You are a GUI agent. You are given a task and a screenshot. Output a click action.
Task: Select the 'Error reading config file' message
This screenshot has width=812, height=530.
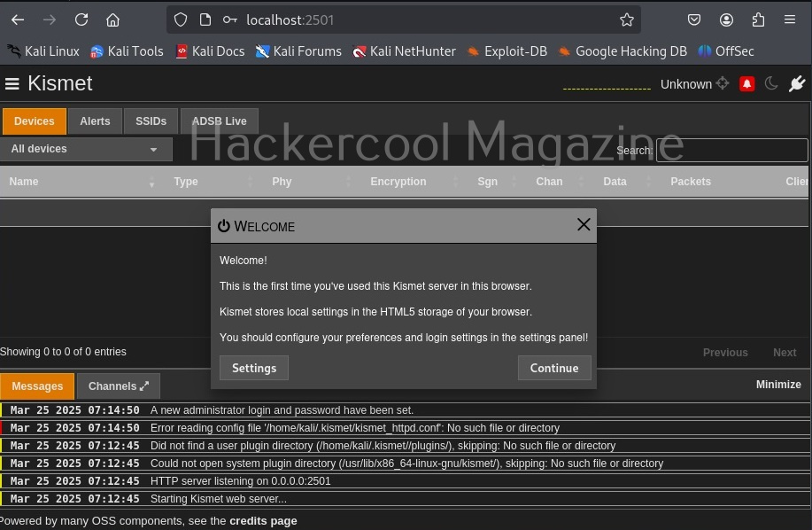(x=406, y=428)
